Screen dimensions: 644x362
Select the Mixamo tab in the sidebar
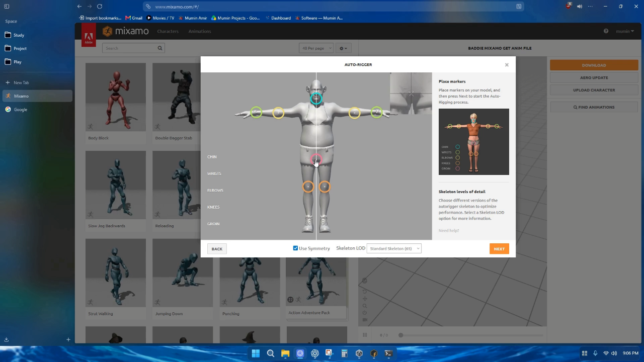[38, 96]
